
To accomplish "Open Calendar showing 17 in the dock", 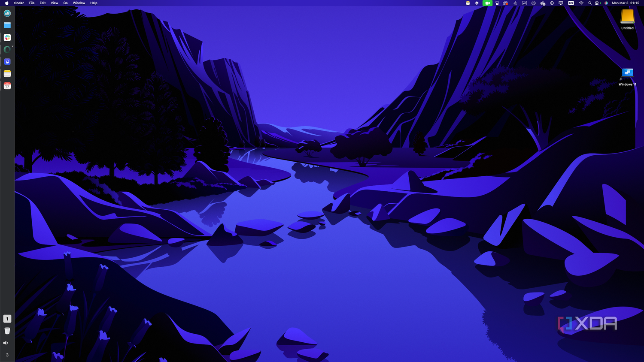I will (x=7, y=86).
